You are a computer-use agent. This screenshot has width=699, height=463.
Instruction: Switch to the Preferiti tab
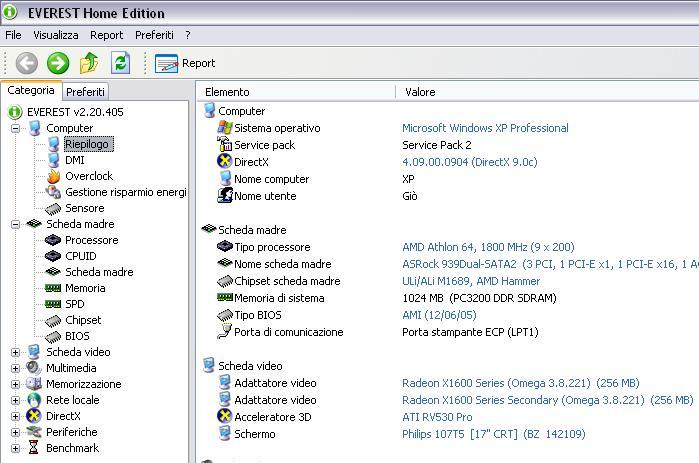85,92
